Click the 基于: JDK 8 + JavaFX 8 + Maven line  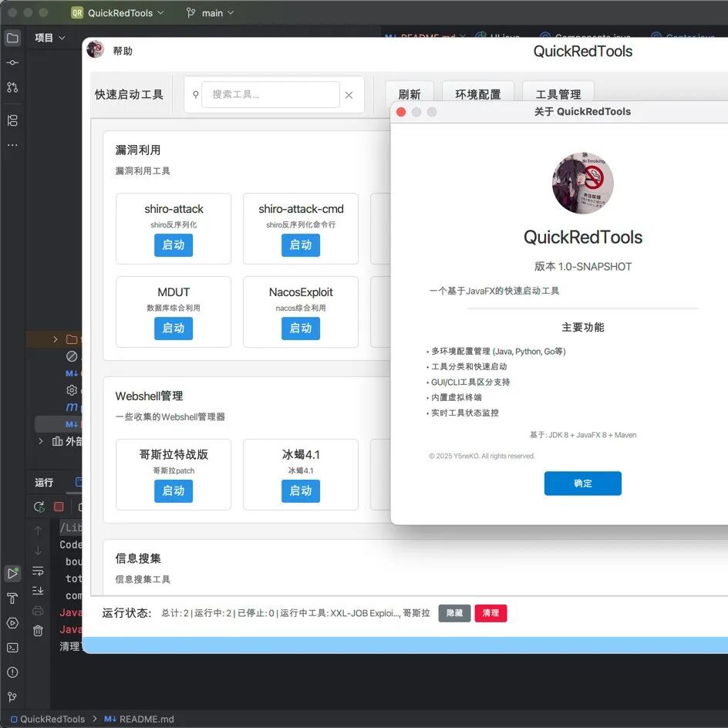click(x=583, y=435)
